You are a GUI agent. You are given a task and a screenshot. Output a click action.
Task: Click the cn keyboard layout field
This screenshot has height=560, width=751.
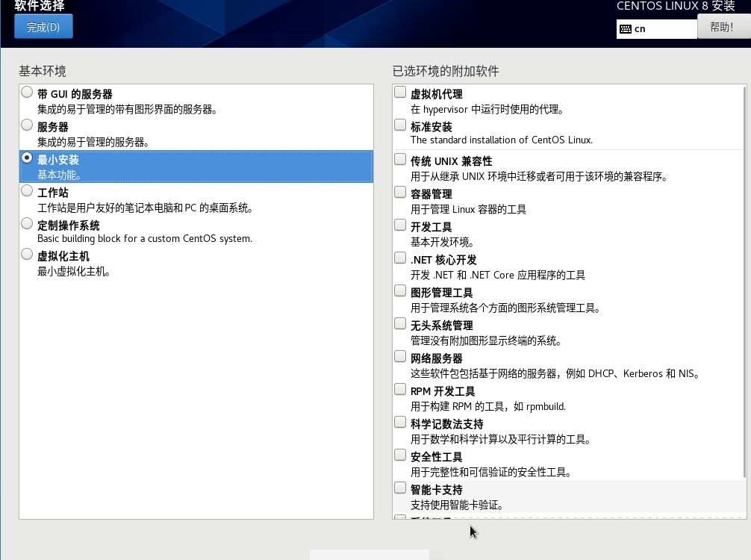coord(661,29)
